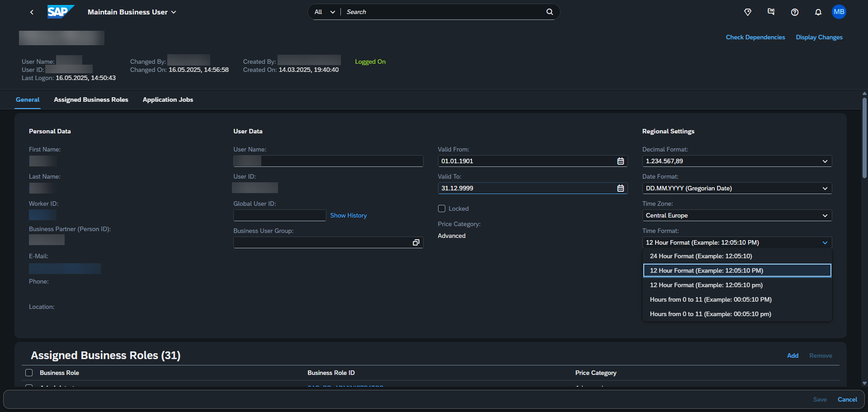
Task: Click Add in Assigned Business Roles
Action: point(793,355)
